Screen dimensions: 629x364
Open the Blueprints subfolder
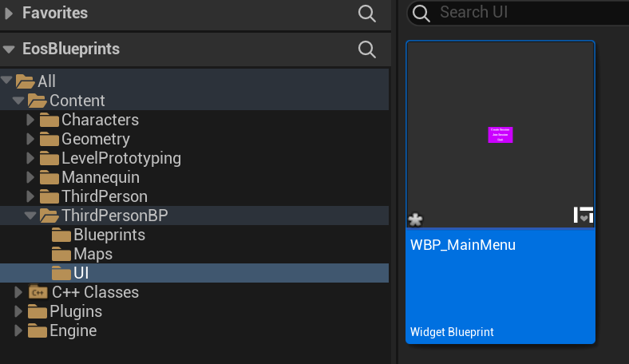pyautogui.click(x=109, y=235)
